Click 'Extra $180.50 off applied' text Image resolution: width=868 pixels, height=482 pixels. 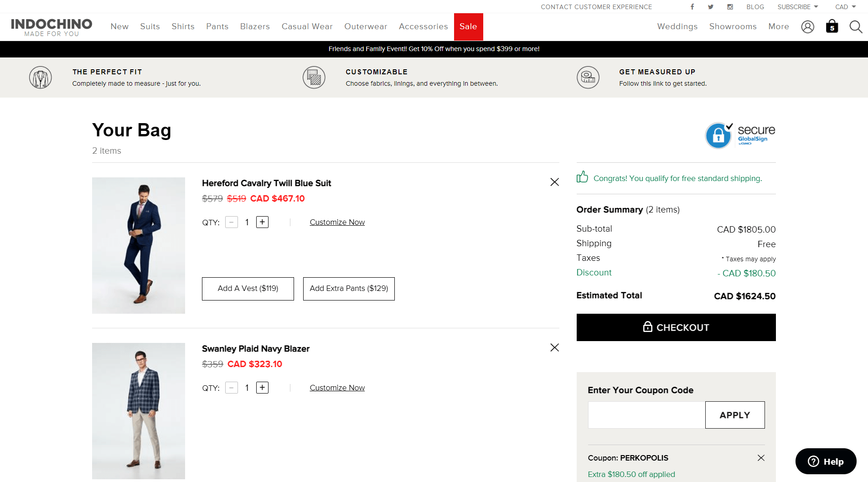coord(631,474)
